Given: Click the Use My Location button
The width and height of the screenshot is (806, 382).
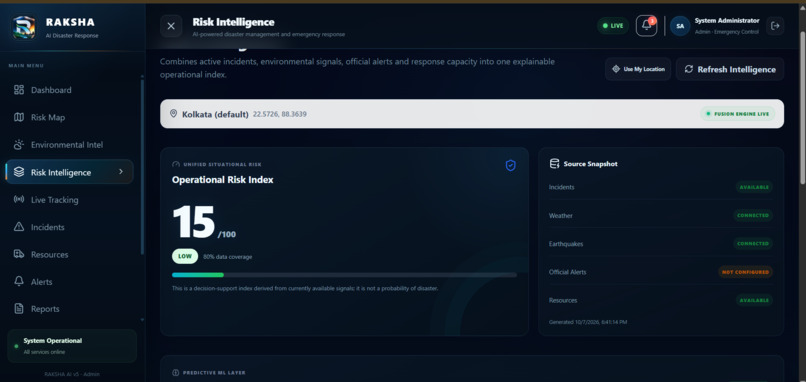Looking at the screenshot, I should point(638,69).
